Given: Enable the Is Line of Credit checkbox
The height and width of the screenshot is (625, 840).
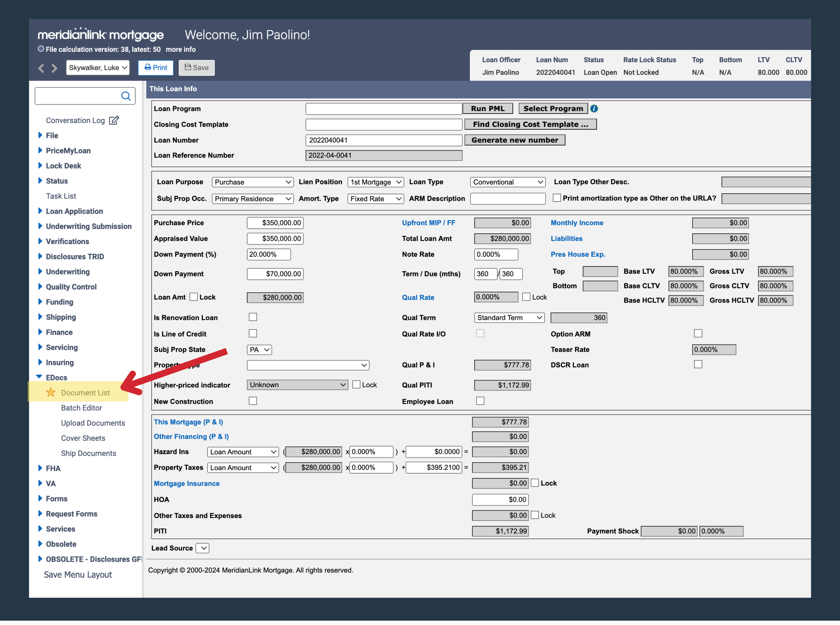Looking at the screenshot, I should (253, 333).
